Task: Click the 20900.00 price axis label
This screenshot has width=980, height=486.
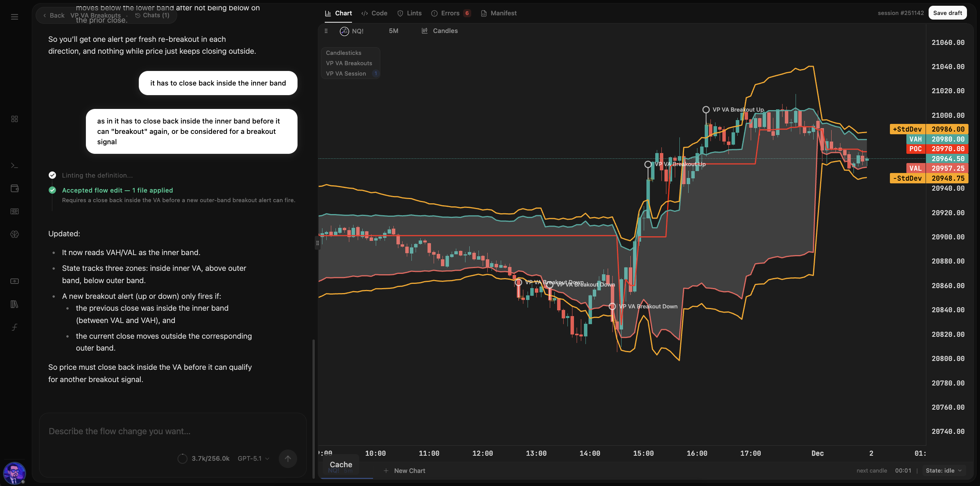Action: coord(948,237)
